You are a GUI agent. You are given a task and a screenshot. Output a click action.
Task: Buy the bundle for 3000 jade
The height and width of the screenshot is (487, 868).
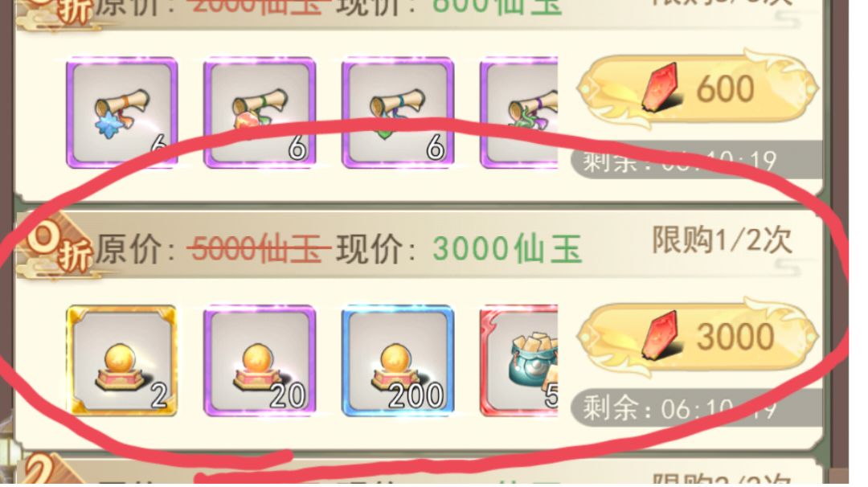[698, 337]
